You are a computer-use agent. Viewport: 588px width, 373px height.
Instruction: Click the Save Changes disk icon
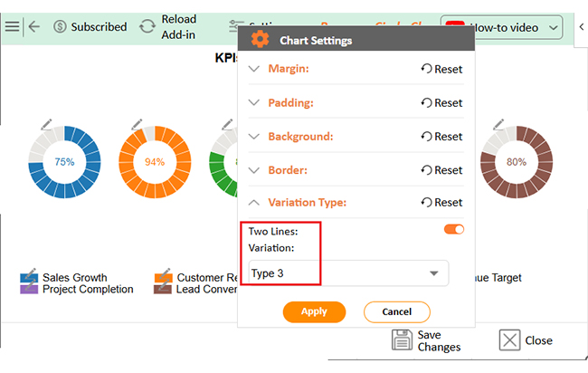point(402,340)
